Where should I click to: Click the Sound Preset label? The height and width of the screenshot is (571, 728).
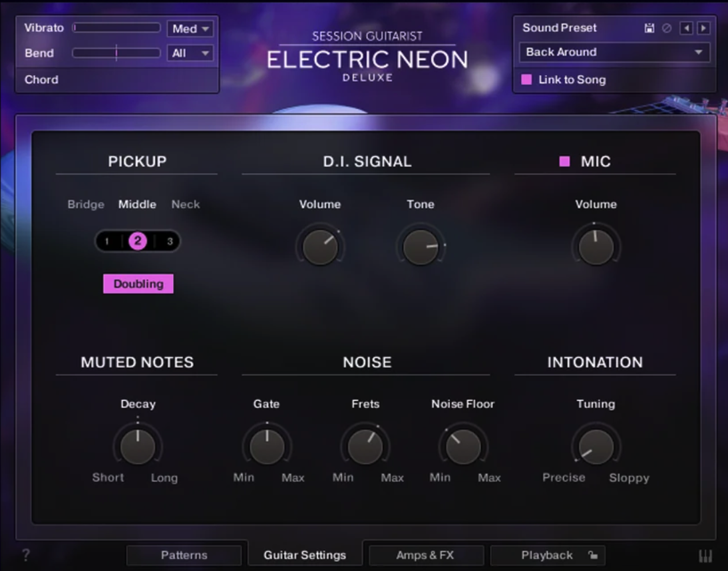tap(560, 28)
